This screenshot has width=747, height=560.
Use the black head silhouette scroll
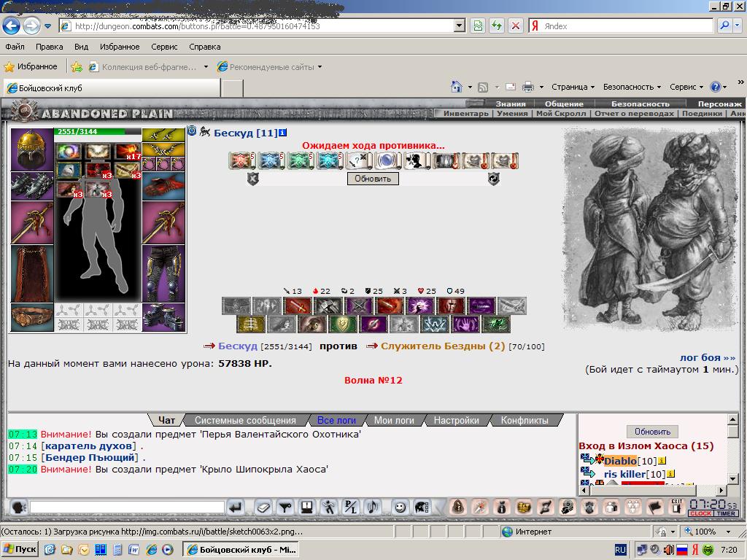[417, 161]
